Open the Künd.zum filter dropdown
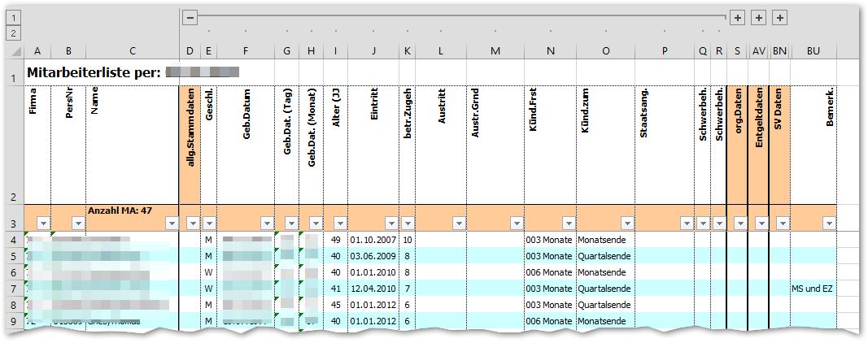The image size is (868, 343). pyautogui.click(x=626, y=223)
